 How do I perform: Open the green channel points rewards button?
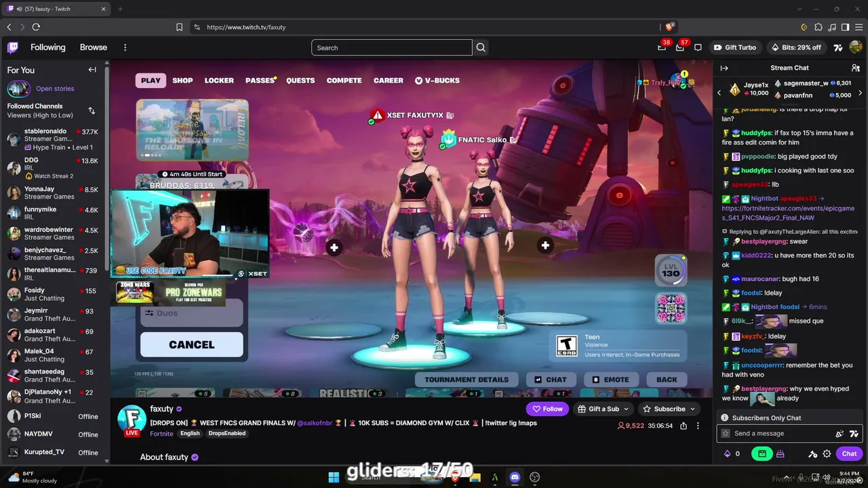pyautogui.click(x=762, y=453)
